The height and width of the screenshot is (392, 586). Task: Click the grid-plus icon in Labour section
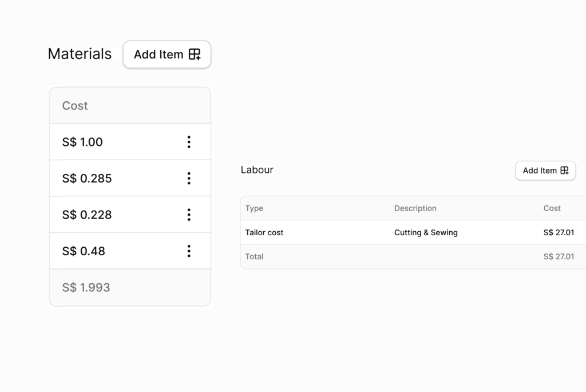(564, 171)
